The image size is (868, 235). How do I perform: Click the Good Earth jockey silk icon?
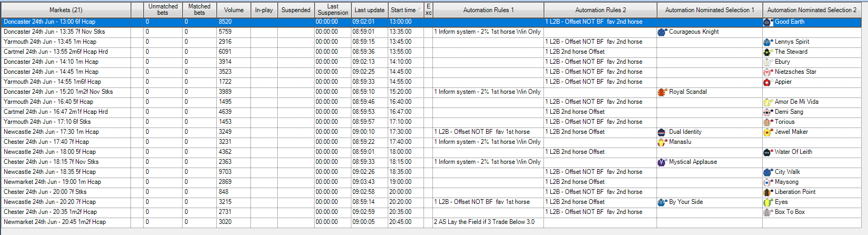768,22
